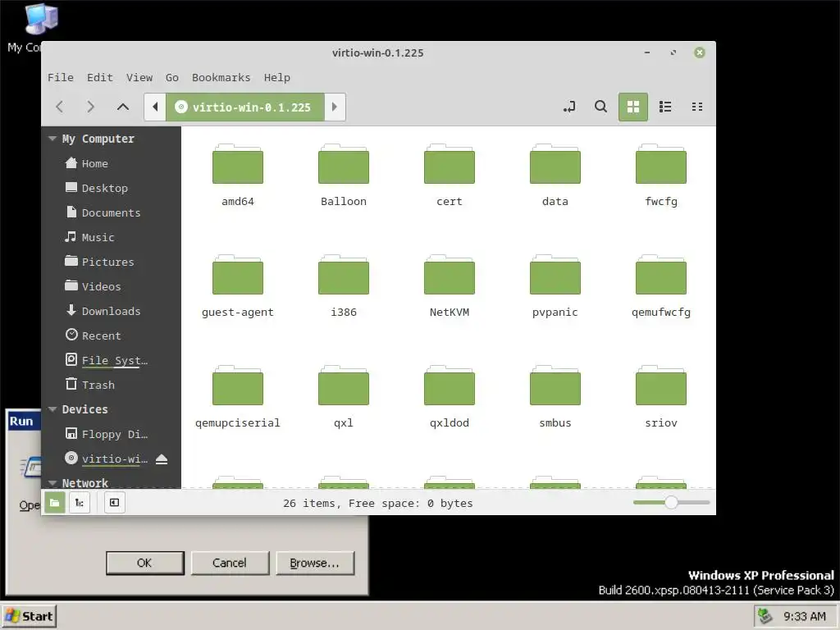
Task: Select the Balloon folder
Action: (x=344, y=176)
